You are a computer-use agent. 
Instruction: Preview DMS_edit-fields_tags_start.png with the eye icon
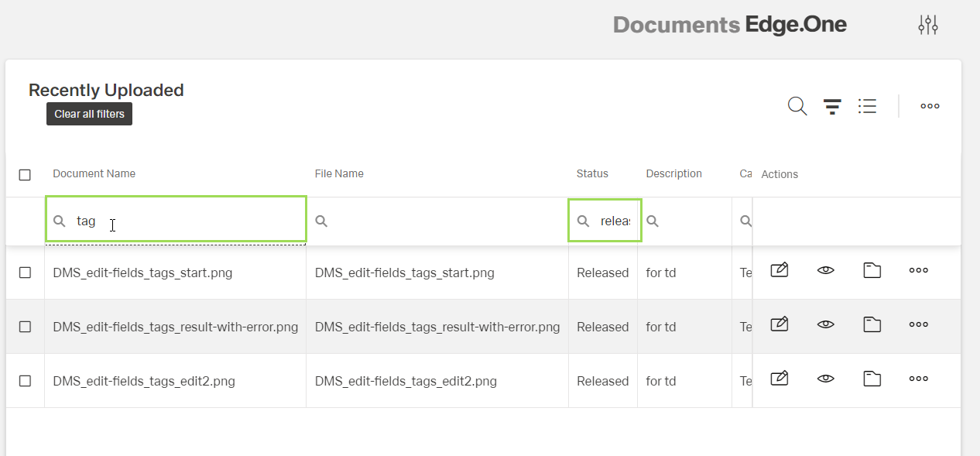click(826, 270)
